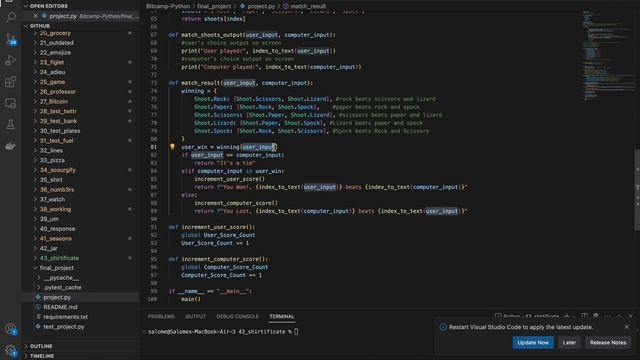
Task: Switch to the PROBLEMS tab
Action: tap(161, 317)
